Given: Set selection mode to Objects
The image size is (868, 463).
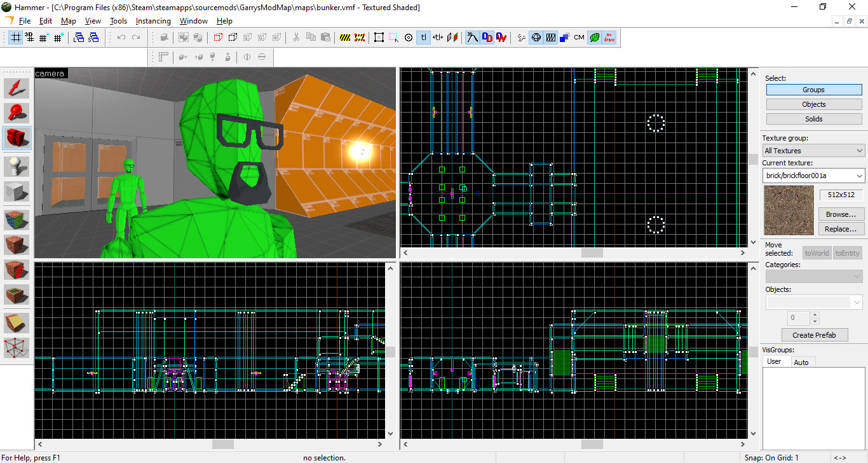Looking at the screenshot, I should click(x=813, y=104).
